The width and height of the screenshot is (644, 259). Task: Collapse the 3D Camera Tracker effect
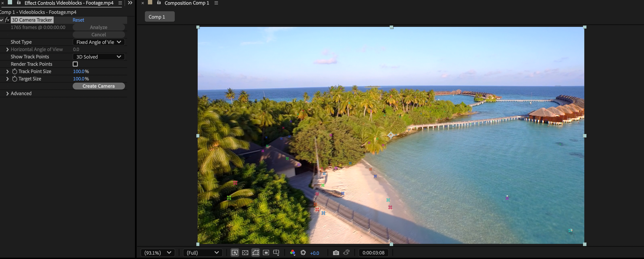[2, 20]
